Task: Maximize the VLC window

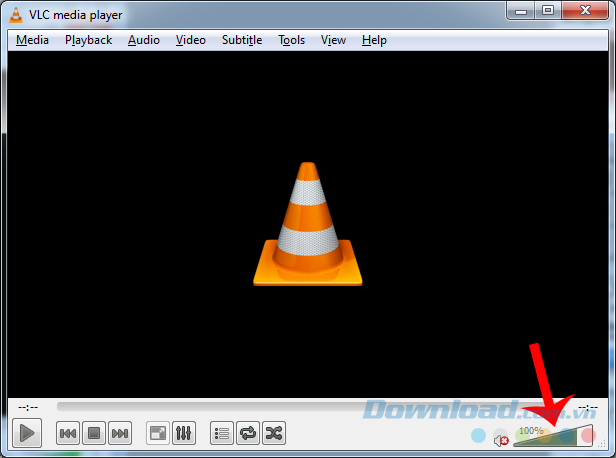Action: (548, 11)
